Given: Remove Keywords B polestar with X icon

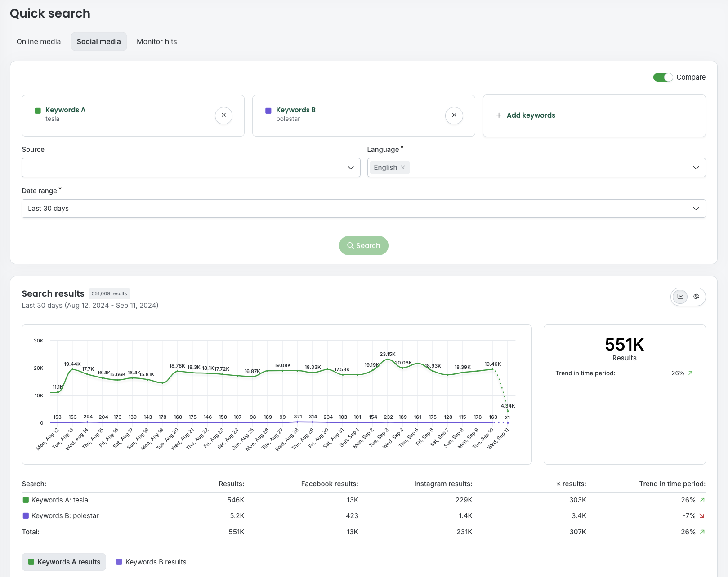Looking at the screenshot, I should (x=454, y=115).
